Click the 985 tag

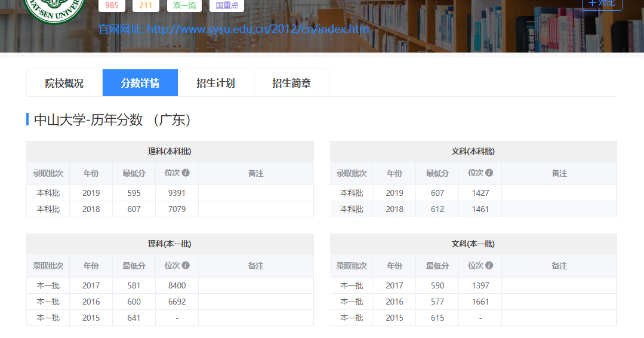pyautogui.click(x=112, y=5)
